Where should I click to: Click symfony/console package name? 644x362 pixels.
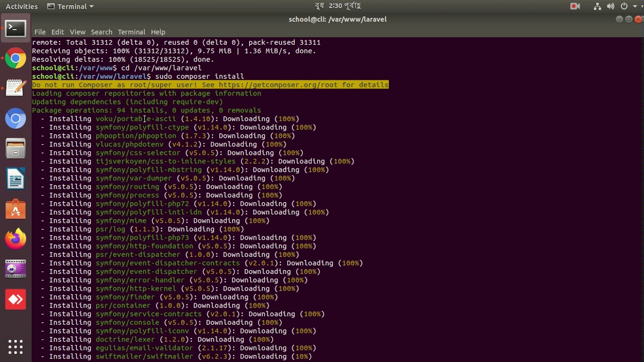[127, 322]
